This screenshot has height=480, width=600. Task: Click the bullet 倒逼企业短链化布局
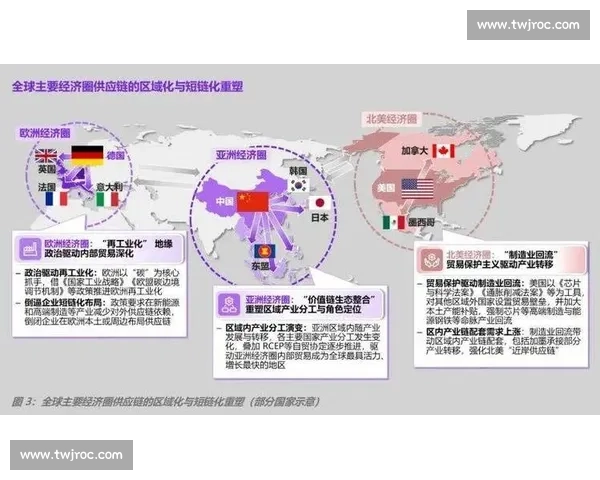tap(63, 302)
